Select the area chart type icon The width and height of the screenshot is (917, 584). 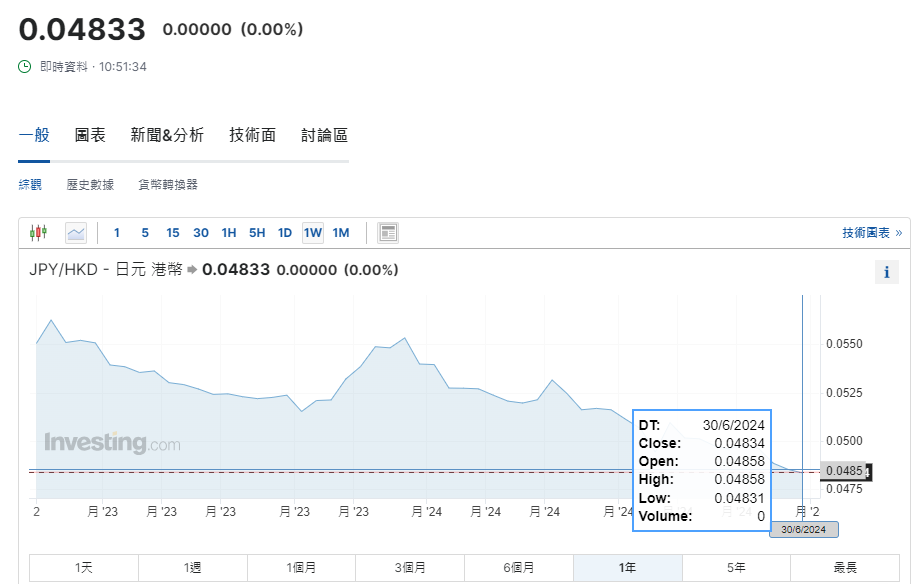coord(76,233)
